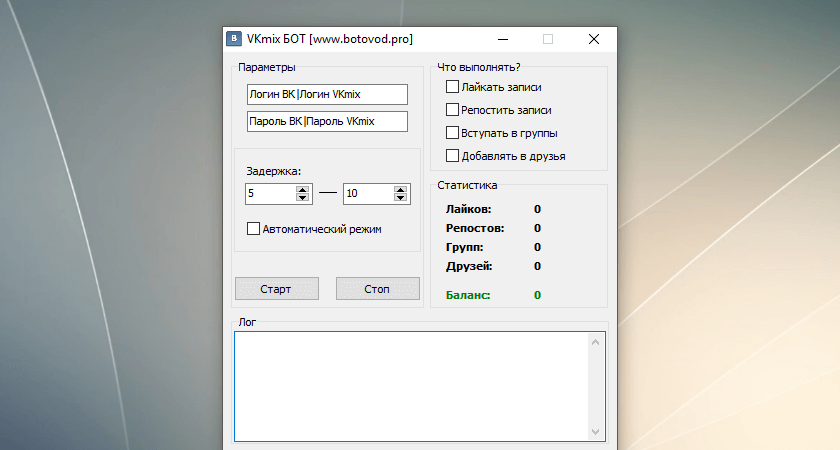Image resolution: width=840 pixels, height=450 pixels.
Task: Click the log scrollbar up arrow
Action: 595,342
